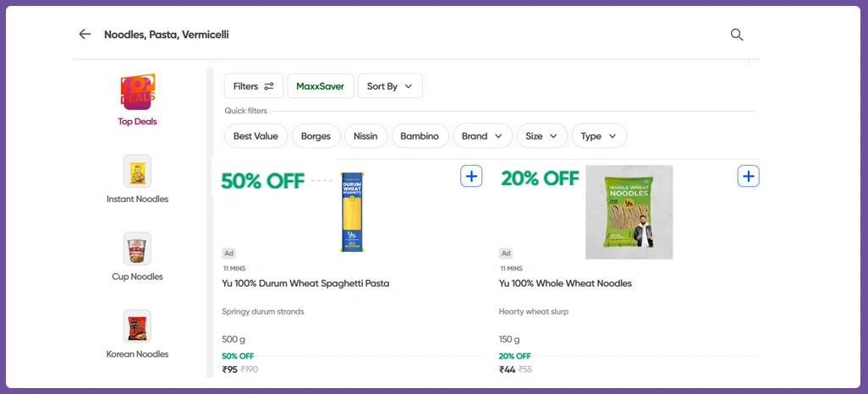Open the Type filter dropdown

[599, 136]
